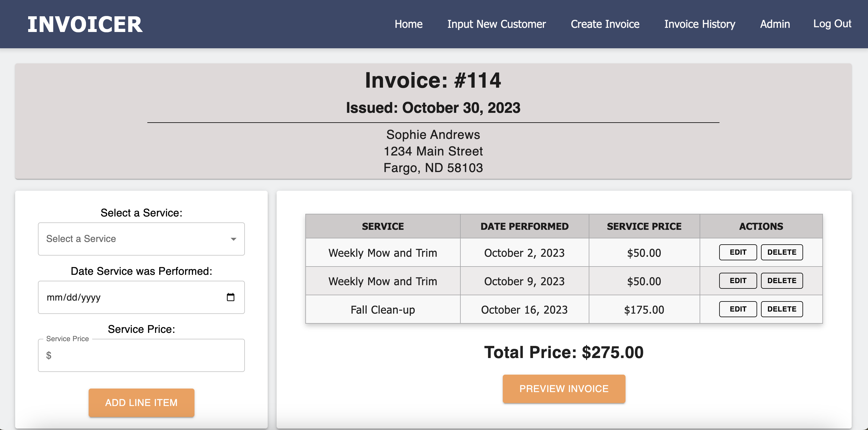The height and width of the screenshot is (430, 868).
Task: Navigate to Create Invoice
Action: click(605, 24)
